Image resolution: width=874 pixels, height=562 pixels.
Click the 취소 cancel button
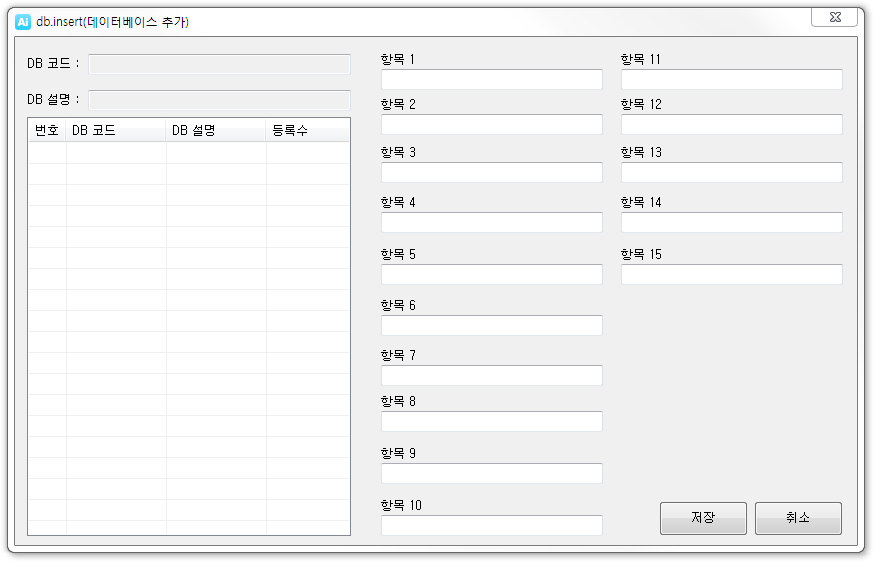[x=798, y=518]
